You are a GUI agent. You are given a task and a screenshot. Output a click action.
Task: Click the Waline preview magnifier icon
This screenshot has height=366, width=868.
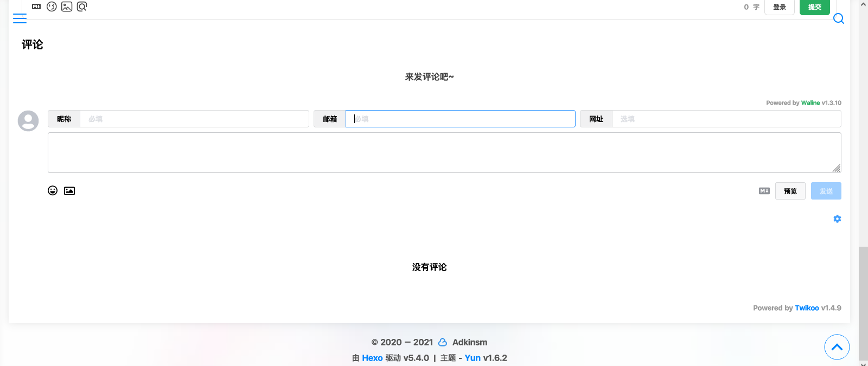point(82,7)
